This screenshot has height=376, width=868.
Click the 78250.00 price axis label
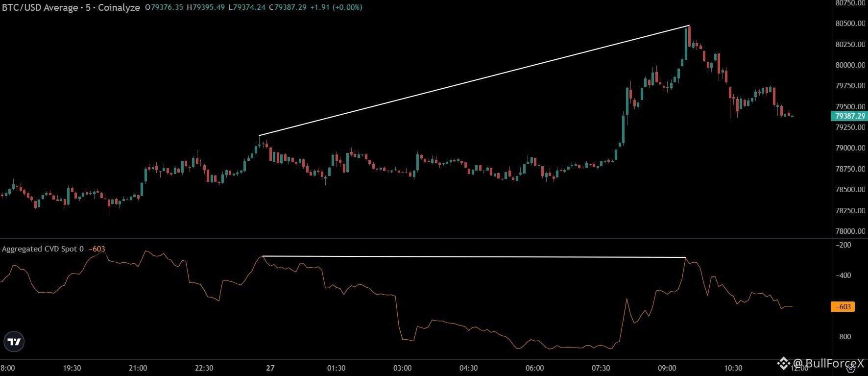[850, 211]
